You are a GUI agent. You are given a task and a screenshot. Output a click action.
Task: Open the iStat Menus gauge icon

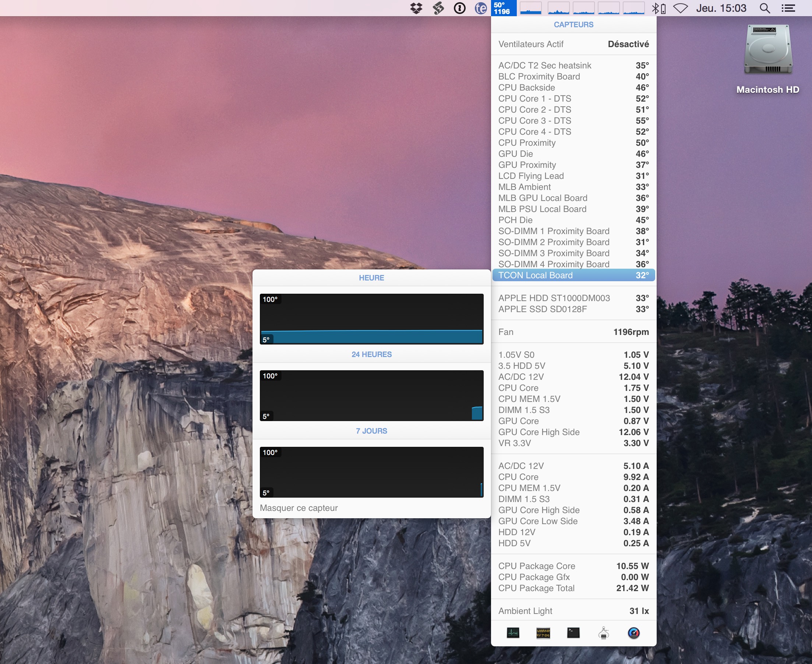pos(633,633)
